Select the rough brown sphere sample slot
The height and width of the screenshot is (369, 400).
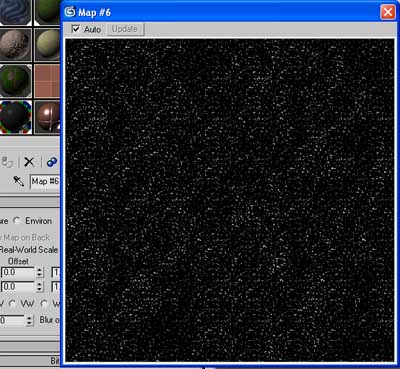point(15,45)
